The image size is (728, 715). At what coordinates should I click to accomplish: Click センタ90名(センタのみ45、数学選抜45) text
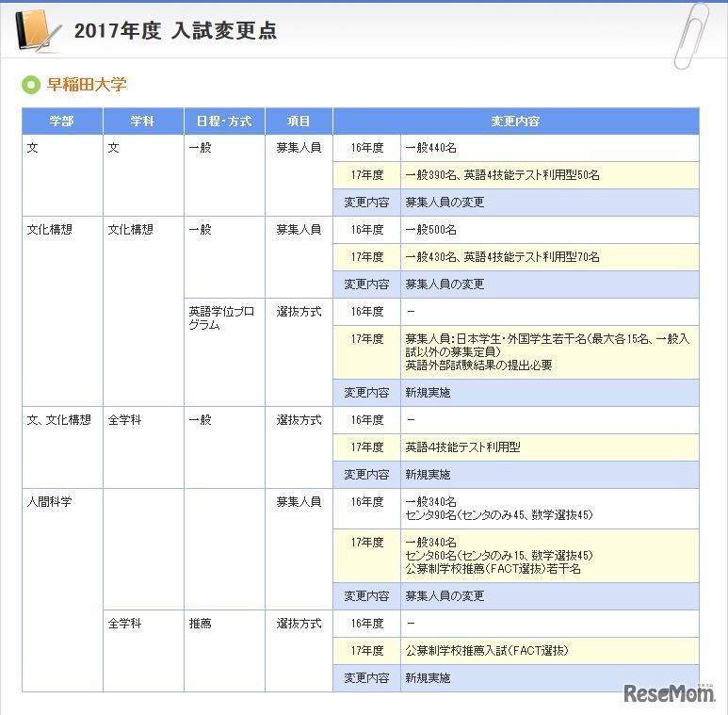tap(499, 515)
